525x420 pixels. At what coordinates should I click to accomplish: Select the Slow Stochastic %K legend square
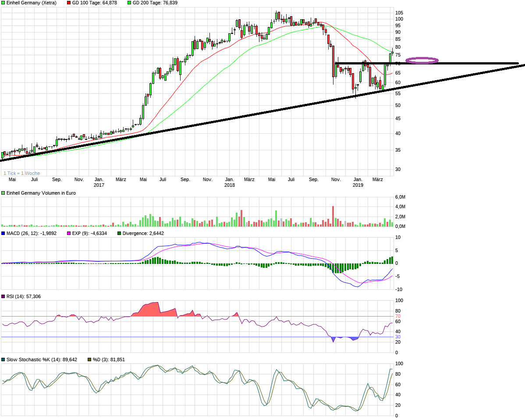click(x=3, y=359)
